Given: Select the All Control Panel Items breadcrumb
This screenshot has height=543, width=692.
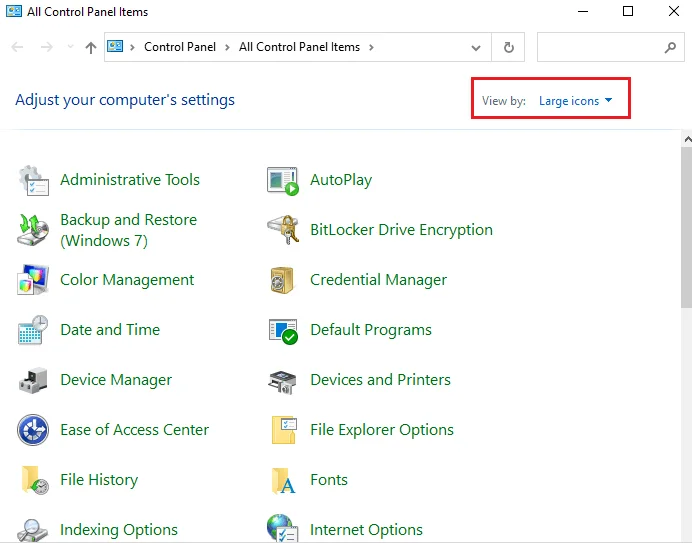Looking at the screenshot, I should (x=299, y=47).
